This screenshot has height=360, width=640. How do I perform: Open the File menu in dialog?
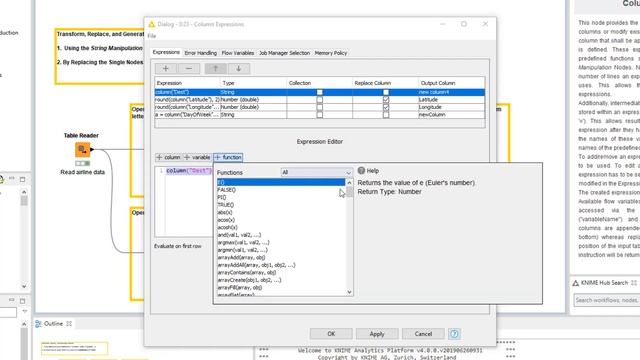coord(152,36)
